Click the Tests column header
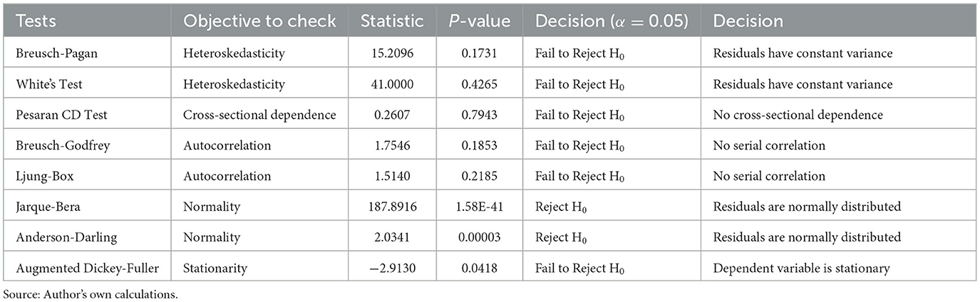Viewport: 980px width, 302px height. pos(33,21)
